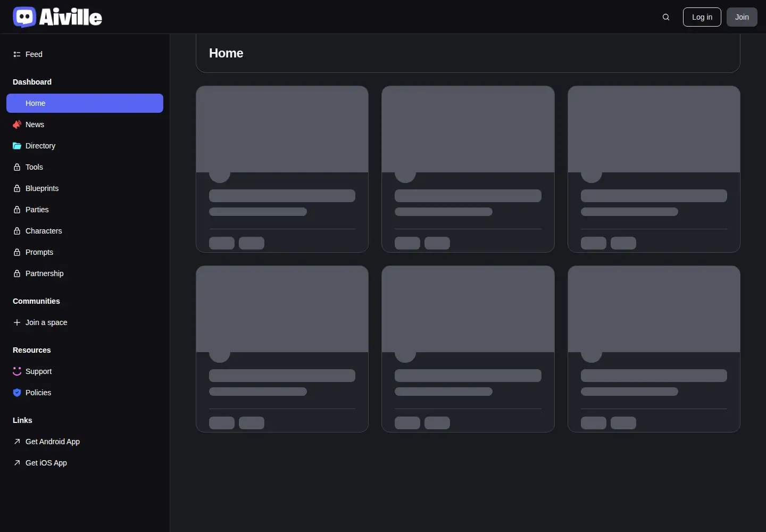Open search with the magnifier icon
This screenshot has height=532, width=766.
(x=666, y=17)
